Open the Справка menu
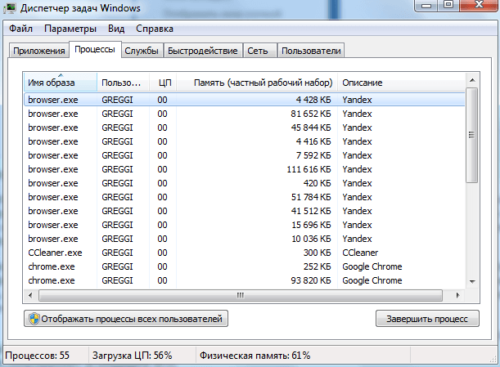 click(x=154, y=28)
